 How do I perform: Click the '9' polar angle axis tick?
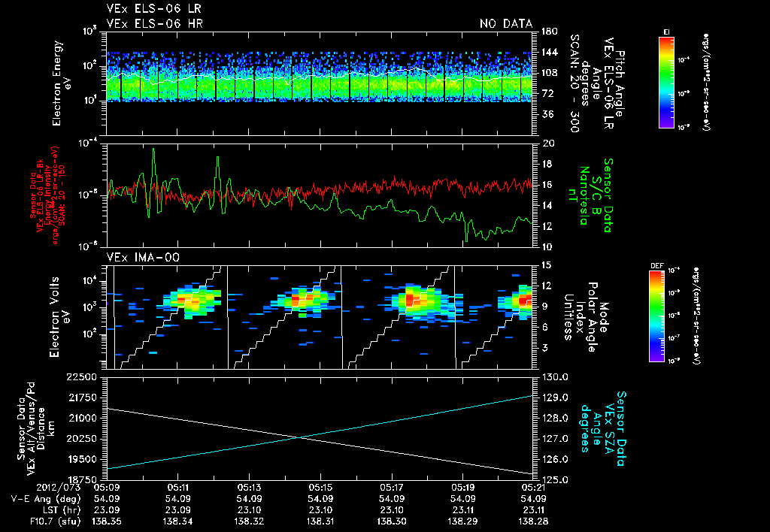[544, 307]
